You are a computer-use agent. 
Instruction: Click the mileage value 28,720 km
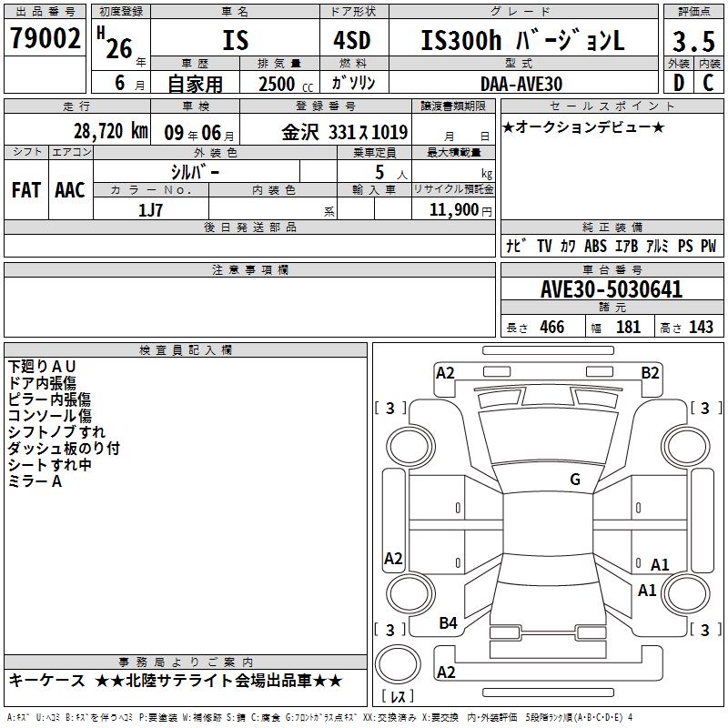[109, 130]
